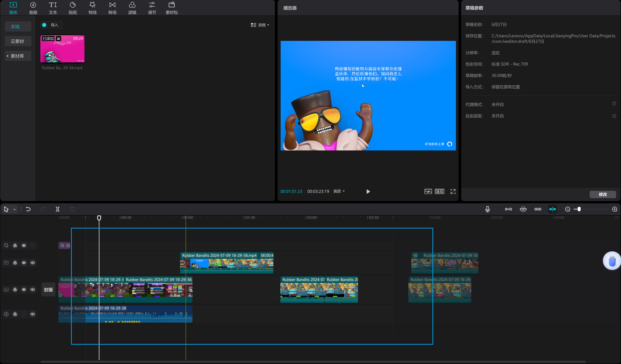Click the audio track music icon

(6, 314)
